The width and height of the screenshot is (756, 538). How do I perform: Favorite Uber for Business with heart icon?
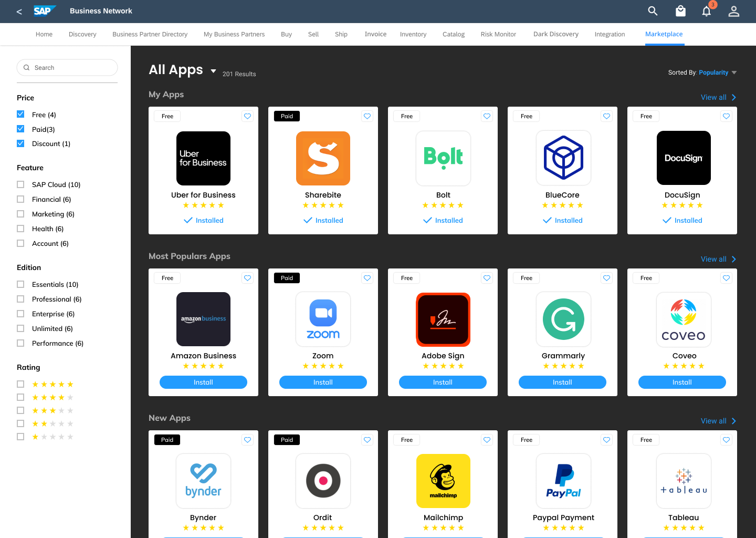[x=247, y=116]
